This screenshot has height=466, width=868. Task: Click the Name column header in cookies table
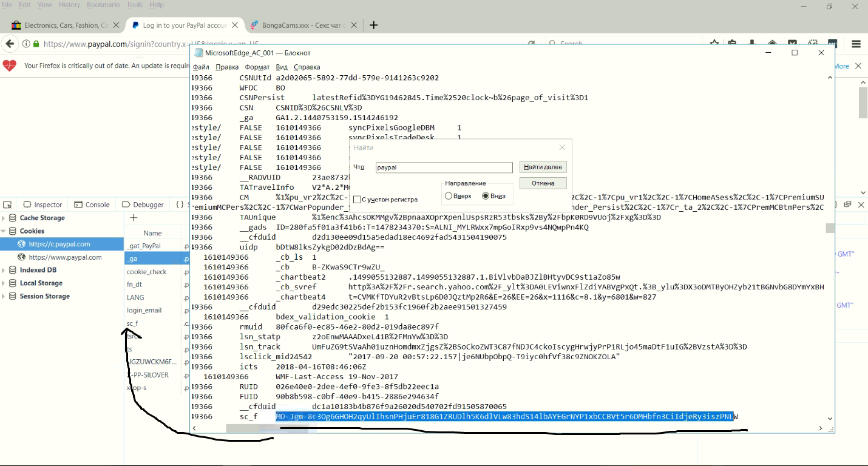coord(152,233)
